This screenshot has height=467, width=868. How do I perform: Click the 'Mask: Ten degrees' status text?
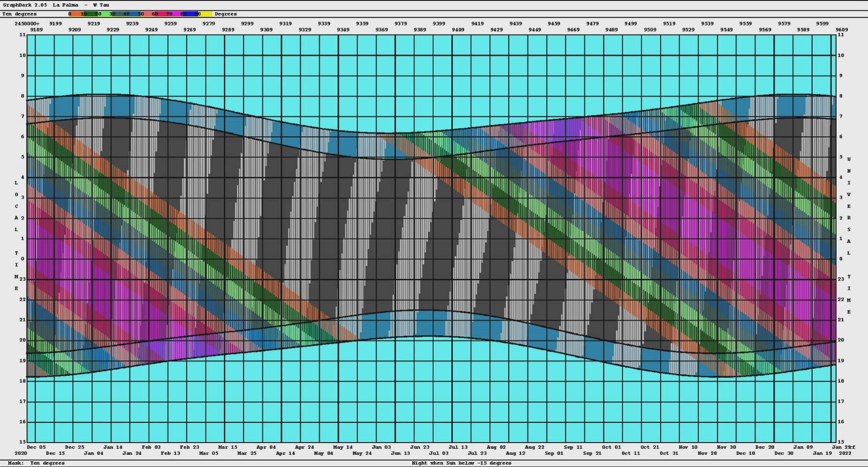36,463
